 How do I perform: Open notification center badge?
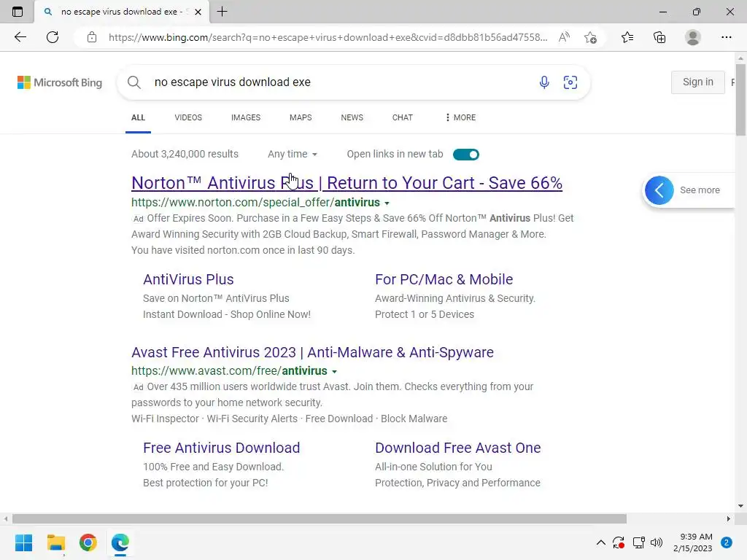(x=727, y=542)
